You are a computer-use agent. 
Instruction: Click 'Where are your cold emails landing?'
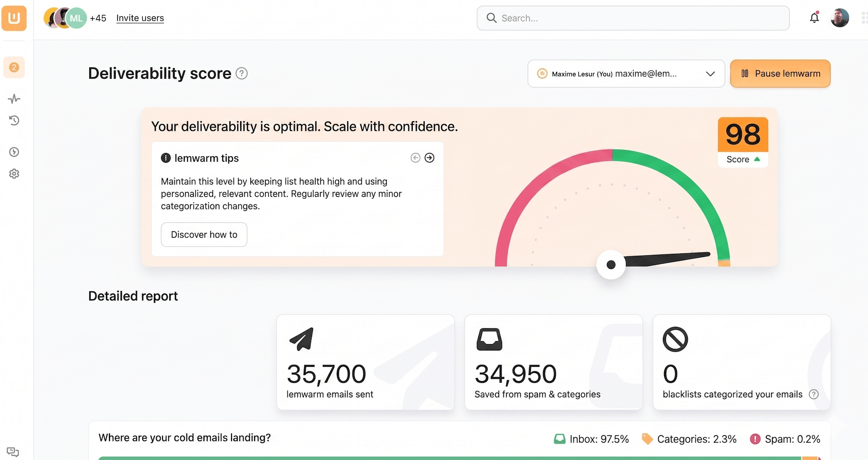(185, 438)
